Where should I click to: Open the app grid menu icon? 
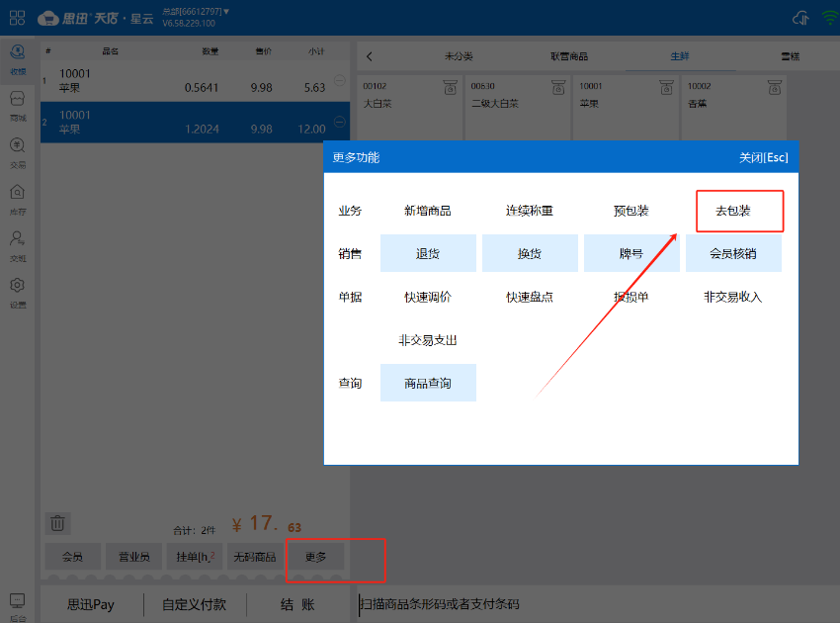[x=17, y=18]
